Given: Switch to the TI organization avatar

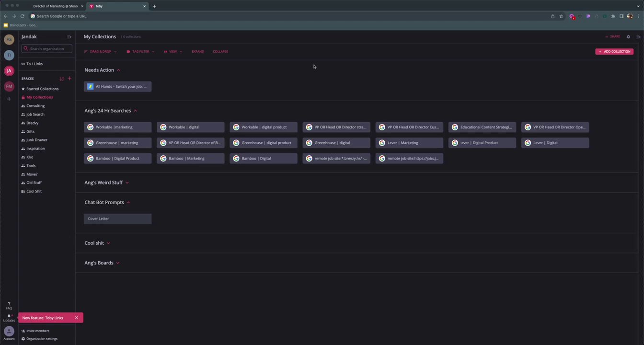Looking at the screenshot, I should click(9, 55).
